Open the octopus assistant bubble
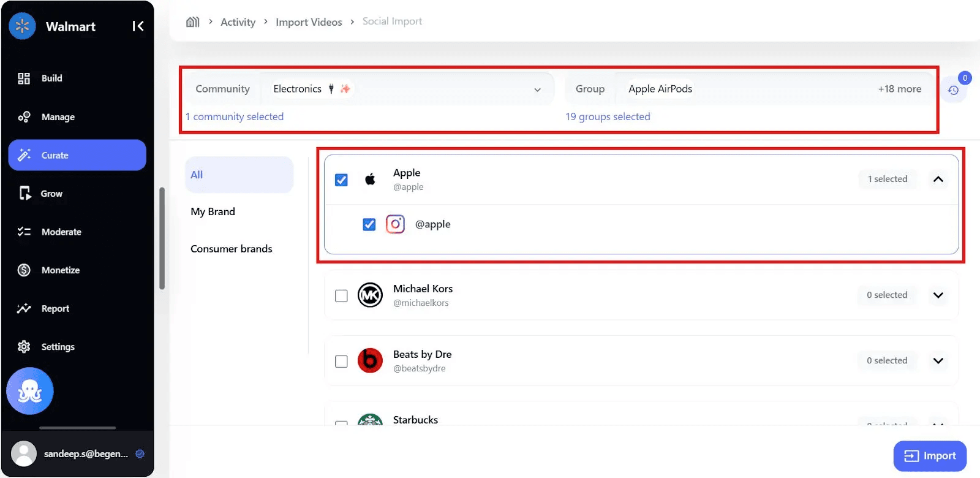Image resolution: width=980 pixels, height=478 pixels. 30,391
